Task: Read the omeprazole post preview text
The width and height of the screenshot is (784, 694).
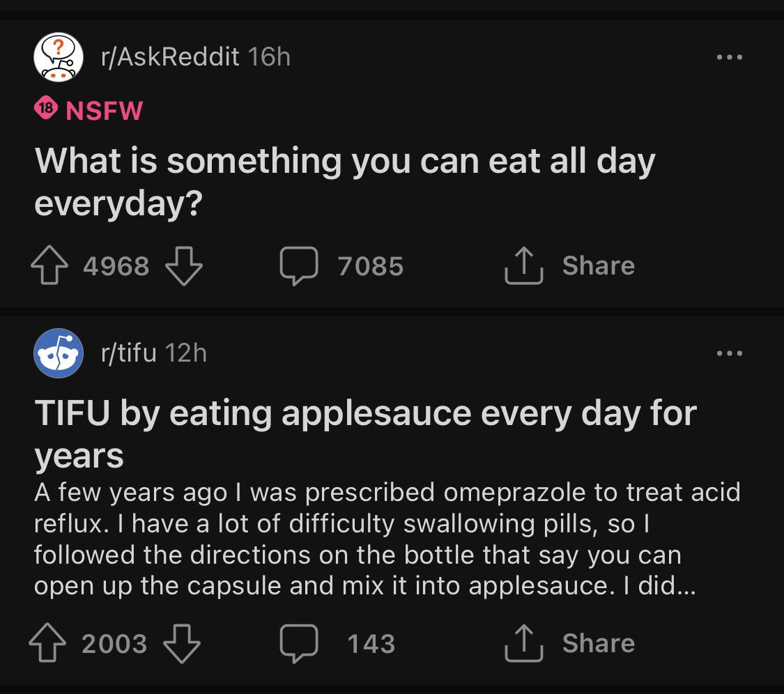Action: (x=387, y=539)
